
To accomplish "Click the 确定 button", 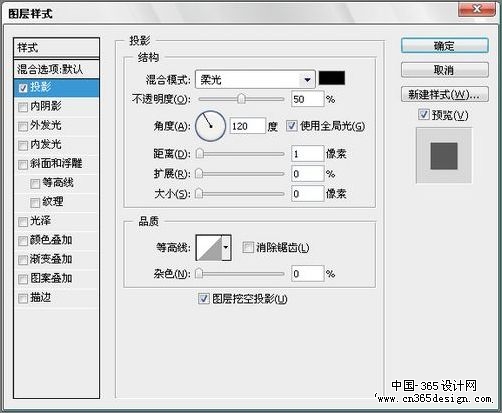I will [x=445, y=46].
